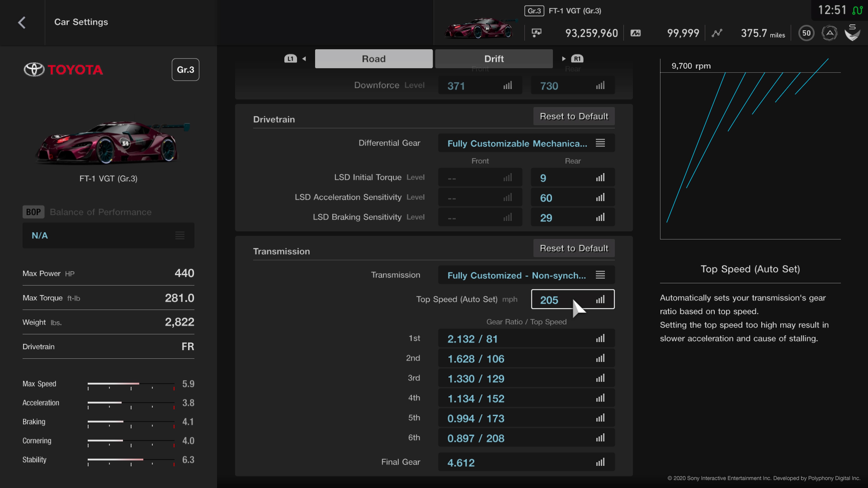Click the Drivetrain FR value
Image resolution: width=868 pixels, height=488 pixels.
coord(188,347)
